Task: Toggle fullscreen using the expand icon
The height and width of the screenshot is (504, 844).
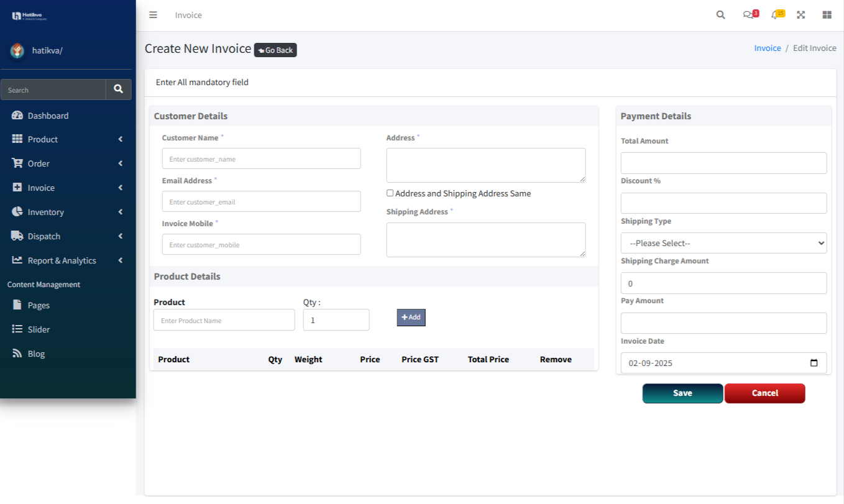Action: tap(800, 14)
